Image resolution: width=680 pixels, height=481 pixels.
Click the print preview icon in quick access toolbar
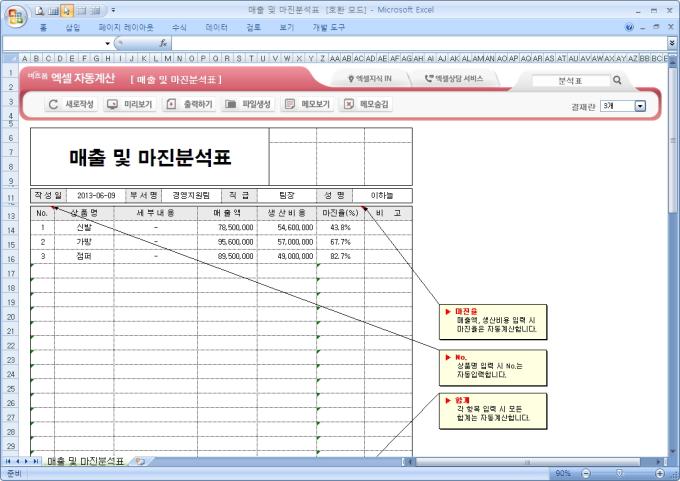[x=40, y=11]
